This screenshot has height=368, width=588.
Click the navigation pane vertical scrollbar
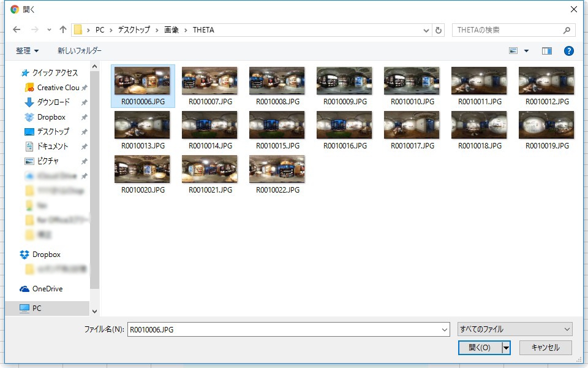(94, 184)
